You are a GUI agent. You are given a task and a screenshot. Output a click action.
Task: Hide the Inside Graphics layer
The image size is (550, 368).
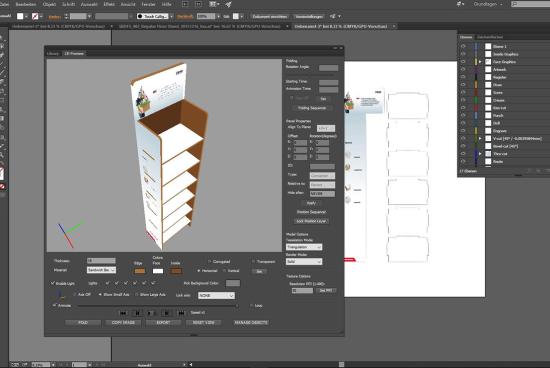[463, 54]
